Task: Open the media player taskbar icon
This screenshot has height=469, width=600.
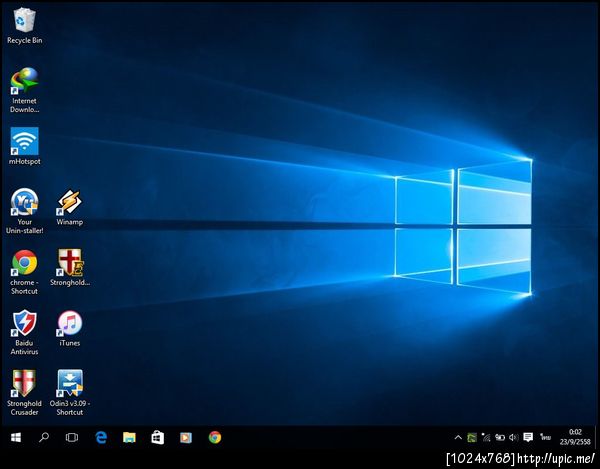Action: (x=186, y=437)
